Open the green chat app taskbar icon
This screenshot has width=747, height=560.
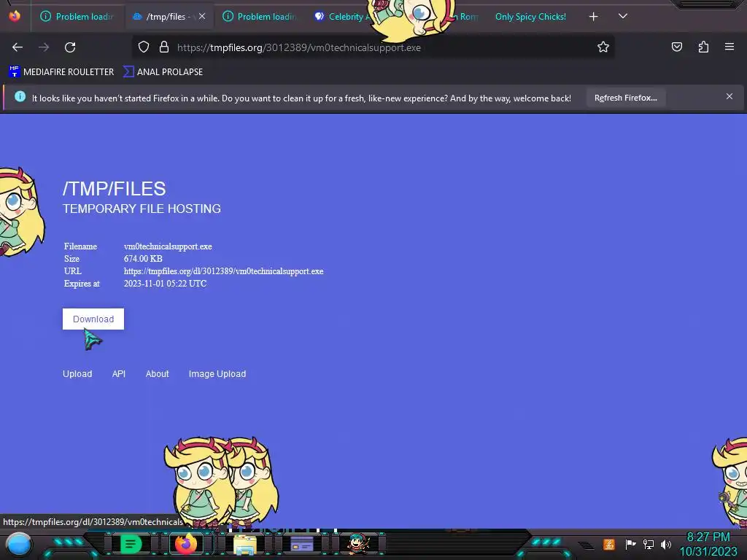click(131, 544)
